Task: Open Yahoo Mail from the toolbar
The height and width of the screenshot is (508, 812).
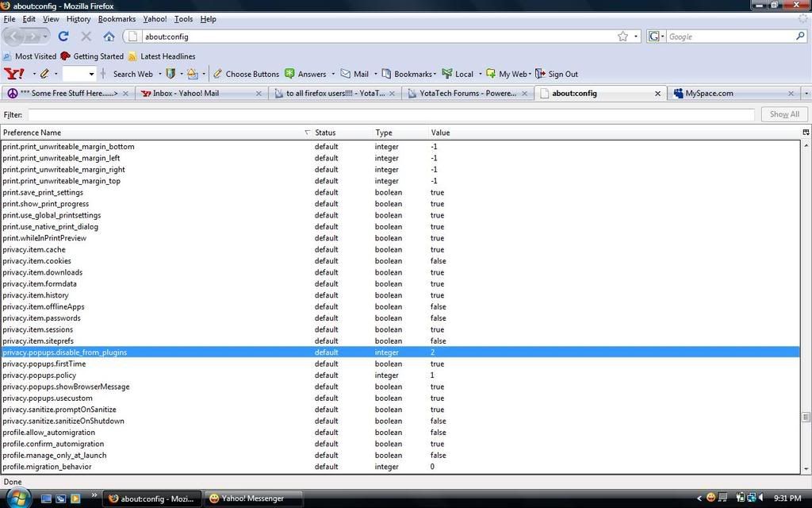Action: [354, 74]
